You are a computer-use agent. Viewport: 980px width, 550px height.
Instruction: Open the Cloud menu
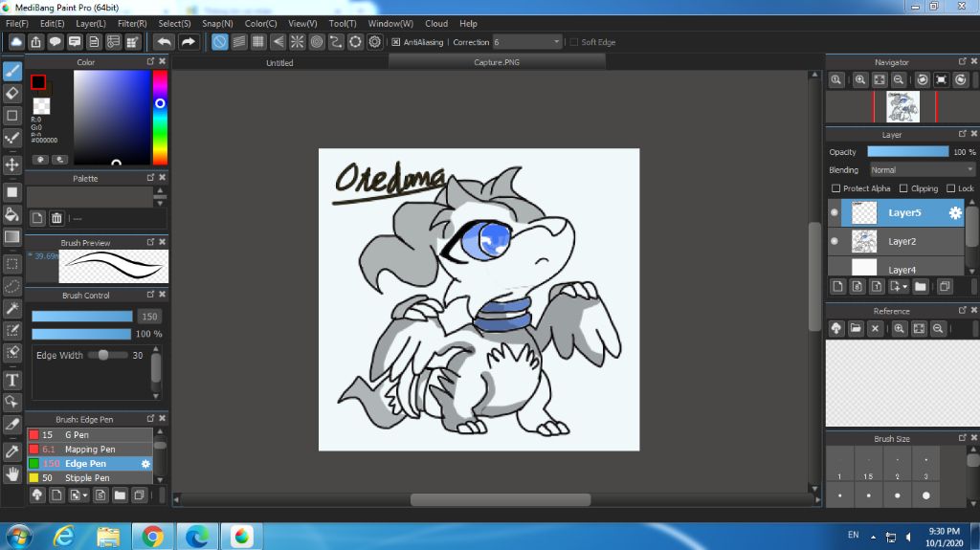point(436,23)
